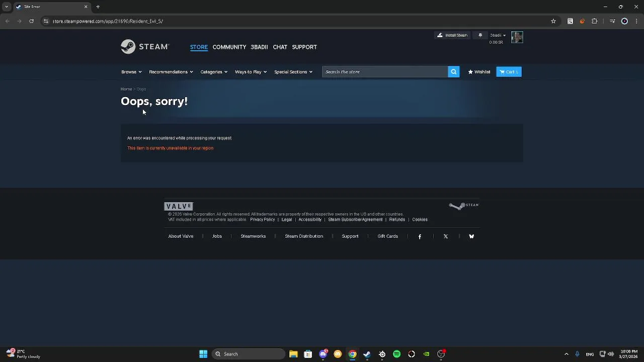The width and height of the screenshot is (644, 362).
Task: Select the SUPPORT menu item
Action: click(304, 47)
